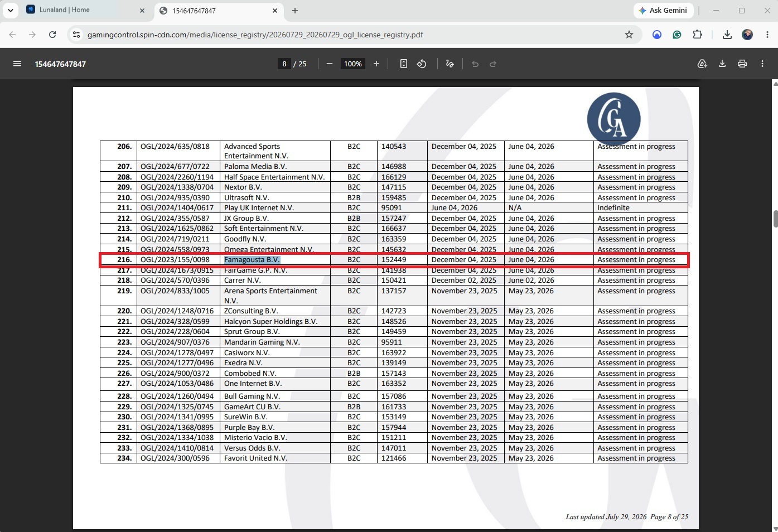Screen dimensions: 778x532
Task: Close the 154647647847 tab
Action: click(275, 11)
